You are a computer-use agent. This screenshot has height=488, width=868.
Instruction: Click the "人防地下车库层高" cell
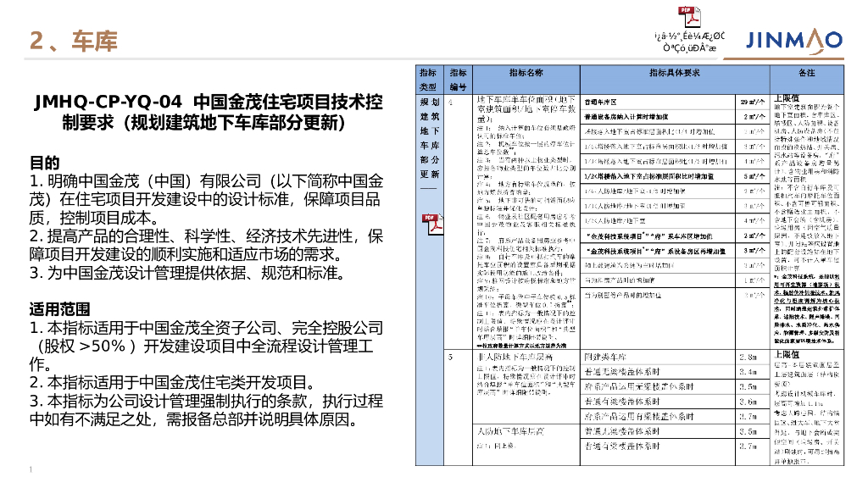(526, 444)
